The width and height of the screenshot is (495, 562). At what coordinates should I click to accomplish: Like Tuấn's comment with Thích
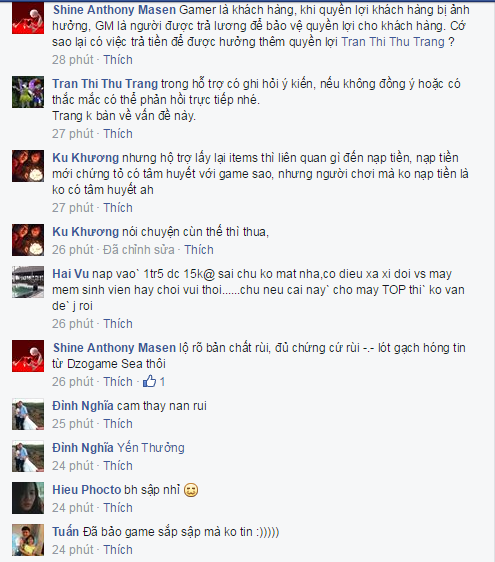pyautogui.click(x=118, y=549)
